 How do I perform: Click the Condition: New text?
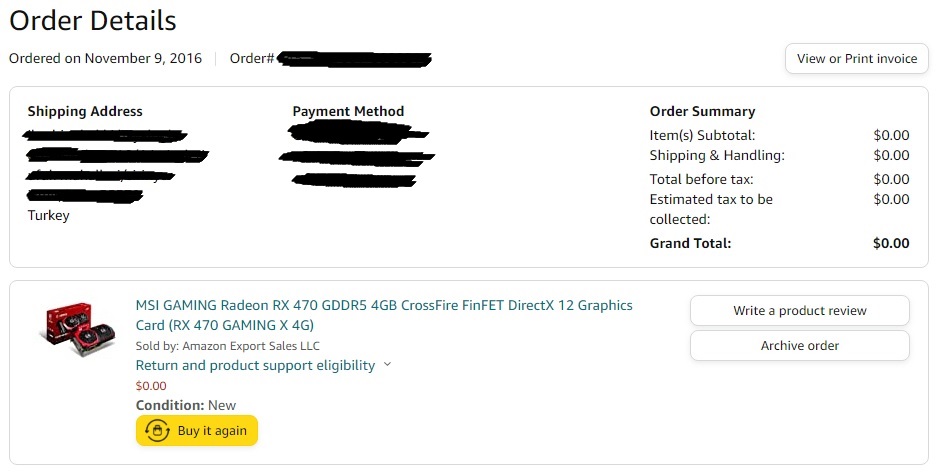pyautogui.click(x=186, y=405)
